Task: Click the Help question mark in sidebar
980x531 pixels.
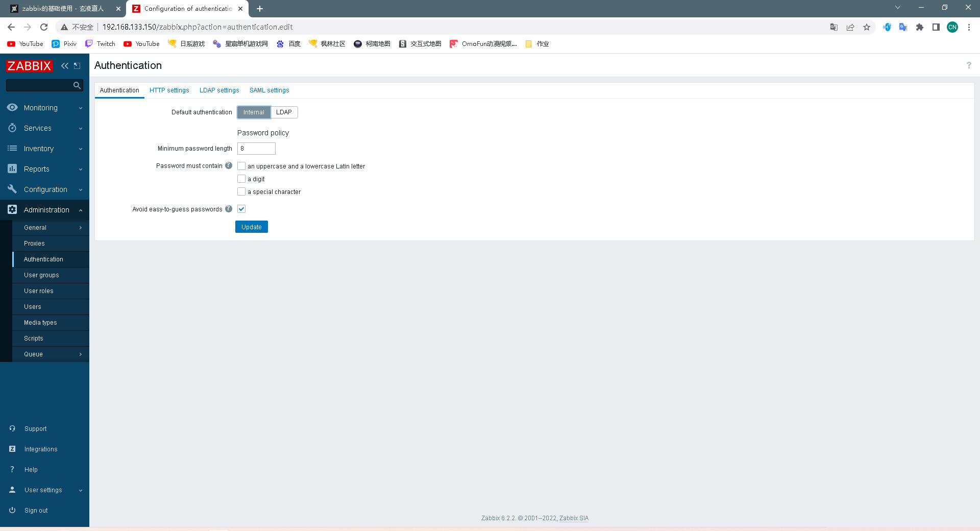Action: click(x=12, y=469)
